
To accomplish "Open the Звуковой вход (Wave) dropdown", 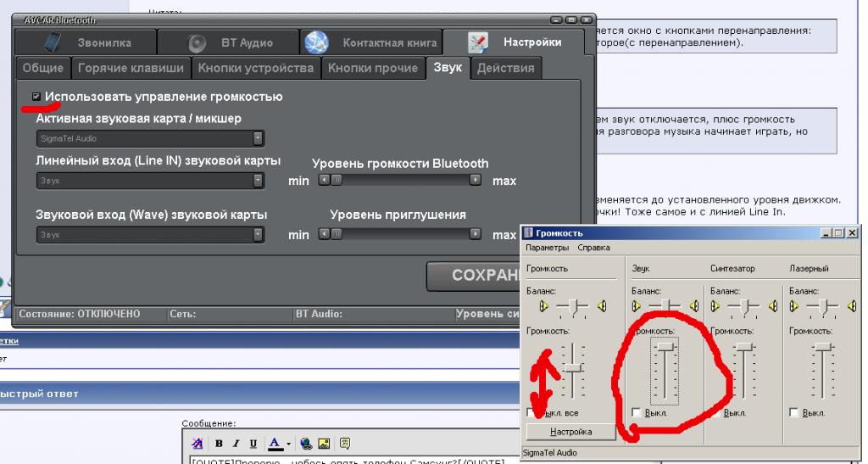I will pos(259,235).
